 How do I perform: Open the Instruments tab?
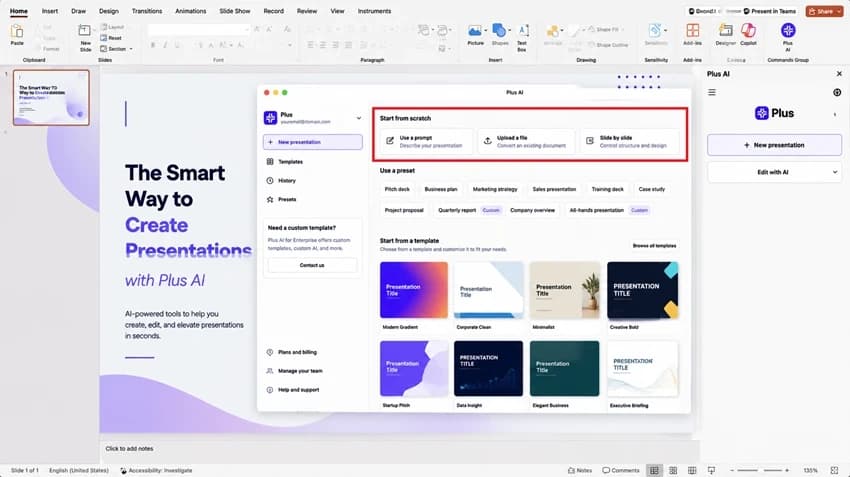[x=374, y=11]
